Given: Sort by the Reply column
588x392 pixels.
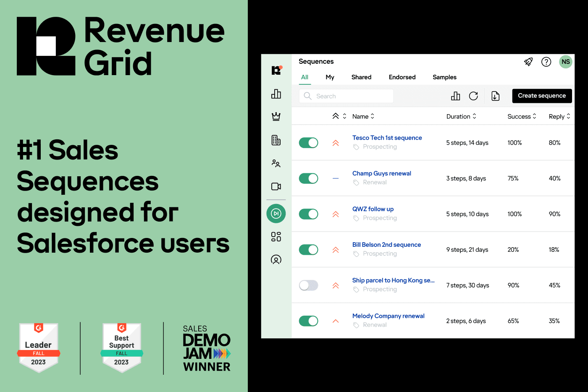Looking at the screenshot, I should pos(559,116).
